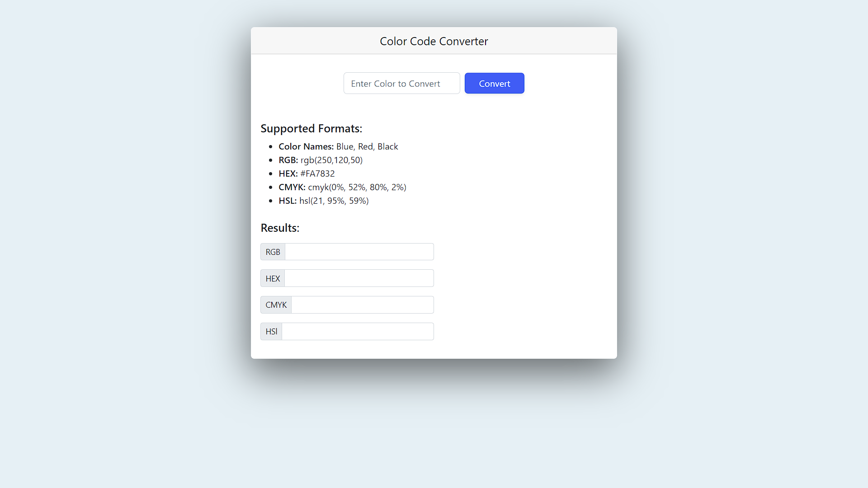Viewport: 868px width, 488px height.
Task: Select the RGB format example text
Action: (321, 160)
